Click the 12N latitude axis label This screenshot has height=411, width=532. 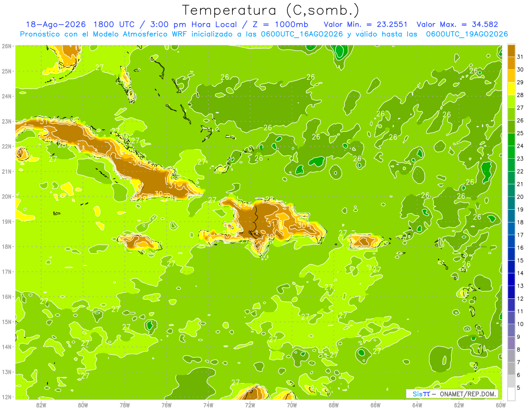[x=7, y=397]
